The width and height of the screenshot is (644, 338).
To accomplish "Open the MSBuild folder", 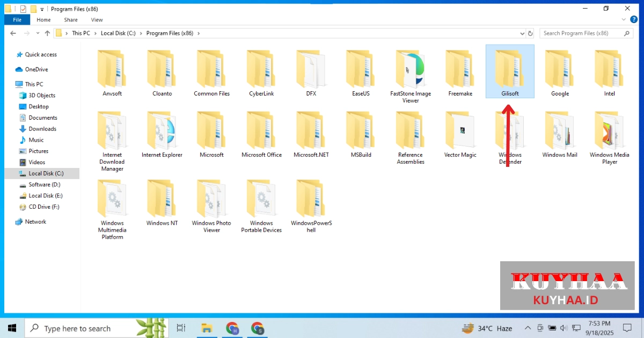I will 361,135.
